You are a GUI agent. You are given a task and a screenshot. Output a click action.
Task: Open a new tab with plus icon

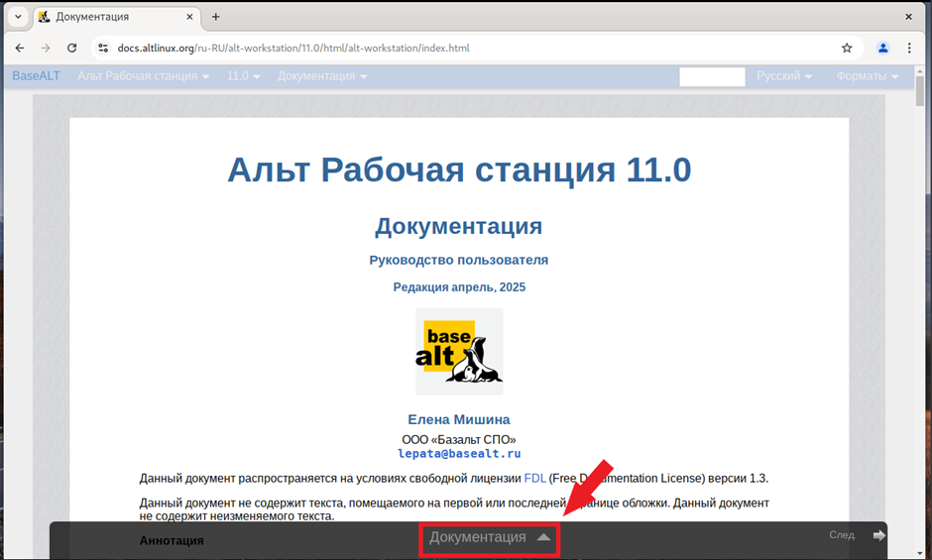(x=216, y=17)
